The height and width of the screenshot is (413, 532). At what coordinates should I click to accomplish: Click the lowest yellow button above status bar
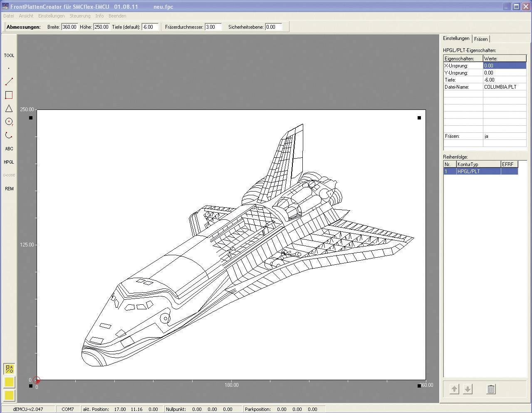9,395
